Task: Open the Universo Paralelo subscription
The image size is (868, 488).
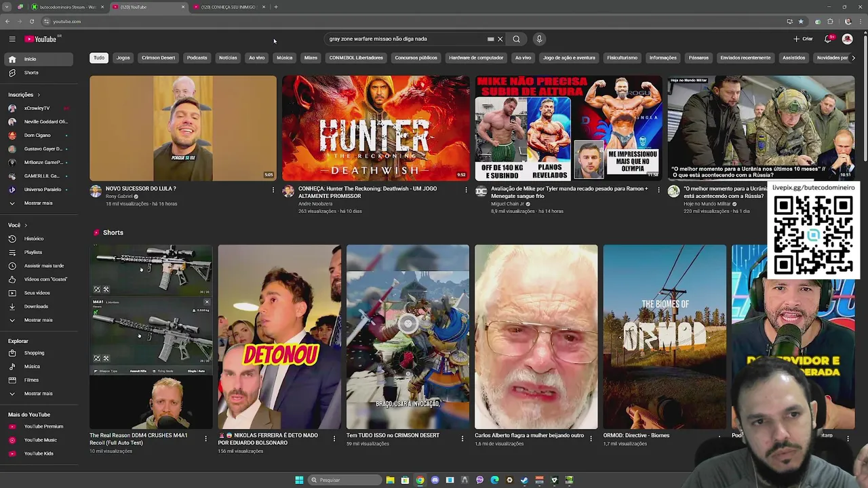Action: 38,189
